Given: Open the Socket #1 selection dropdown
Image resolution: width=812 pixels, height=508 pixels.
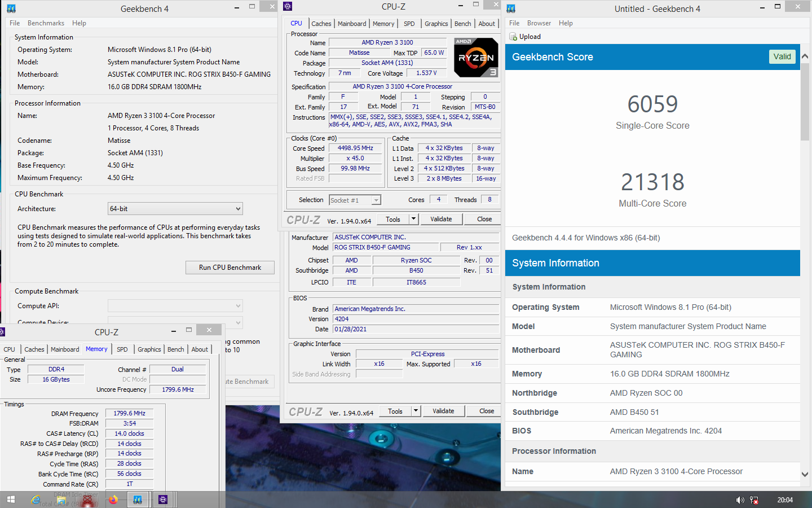Looking at the screenshot, I should 355,200.
